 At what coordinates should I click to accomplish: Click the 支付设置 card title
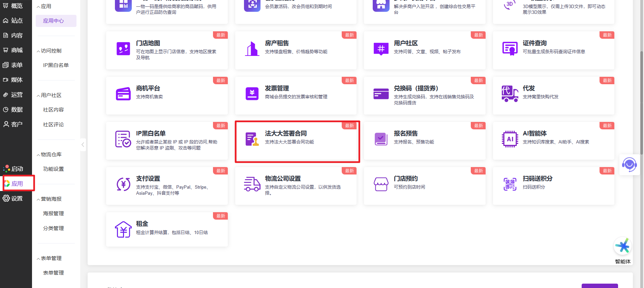(148, 179)
